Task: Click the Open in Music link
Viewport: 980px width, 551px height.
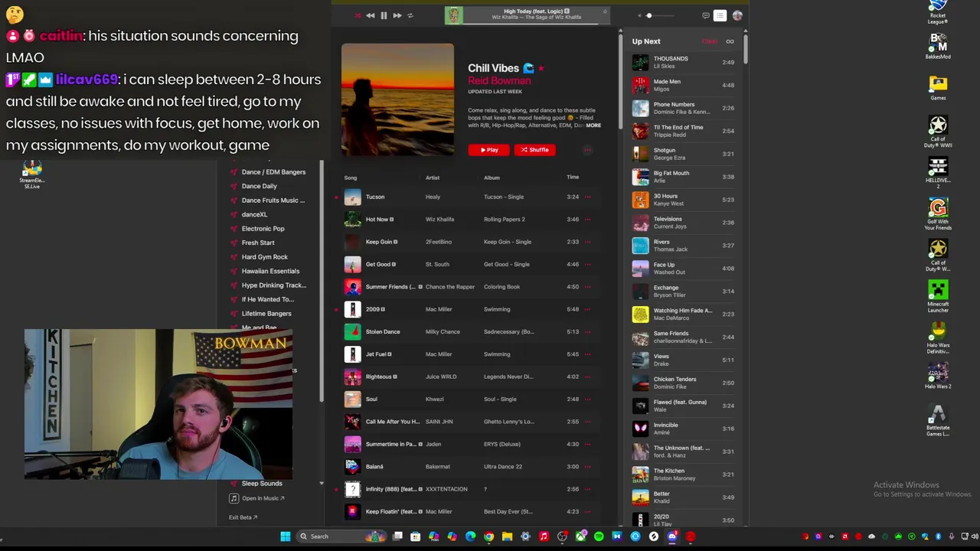Action: [257, 498]
